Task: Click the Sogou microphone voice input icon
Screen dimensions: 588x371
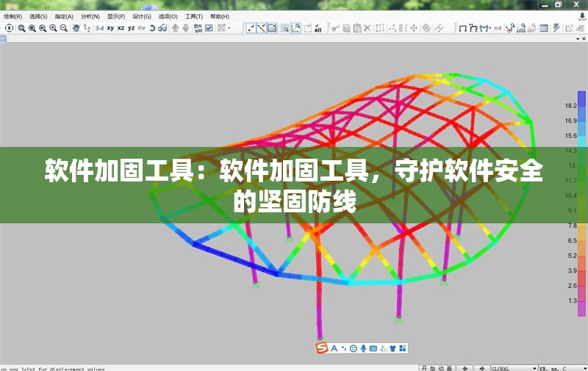Action: (x=363, y=348)
